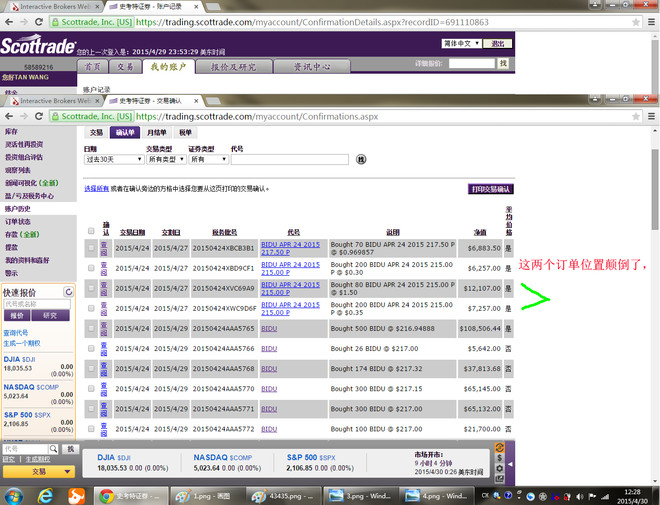Open the 证券类型 dropdown showing 所有

point(208,159)
